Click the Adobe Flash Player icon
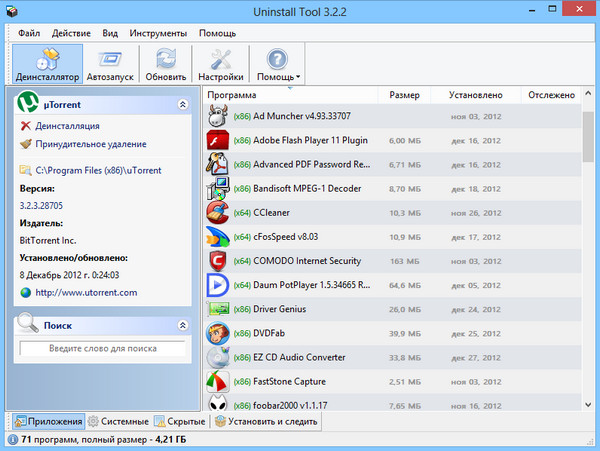Viewport: 600px width, 451px height. [218, 140]
